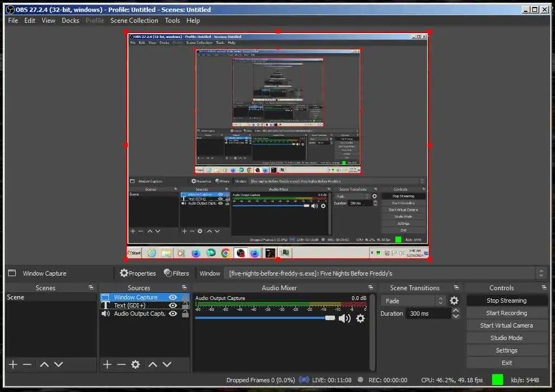Click the OBS logo in the title bar
555x392 pixels.
coord(10,10)
